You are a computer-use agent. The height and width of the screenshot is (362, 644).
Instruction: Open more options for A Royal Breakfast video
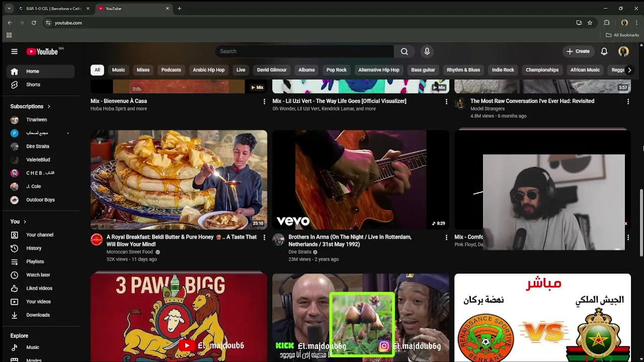(264, 237)
